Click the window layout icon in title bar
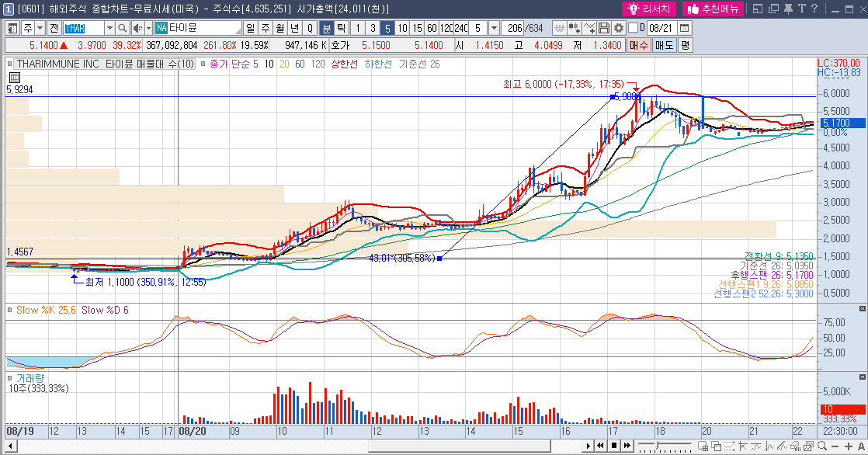Image resolution: width=868 pixels, height=455 pixels. coord(757,9)
